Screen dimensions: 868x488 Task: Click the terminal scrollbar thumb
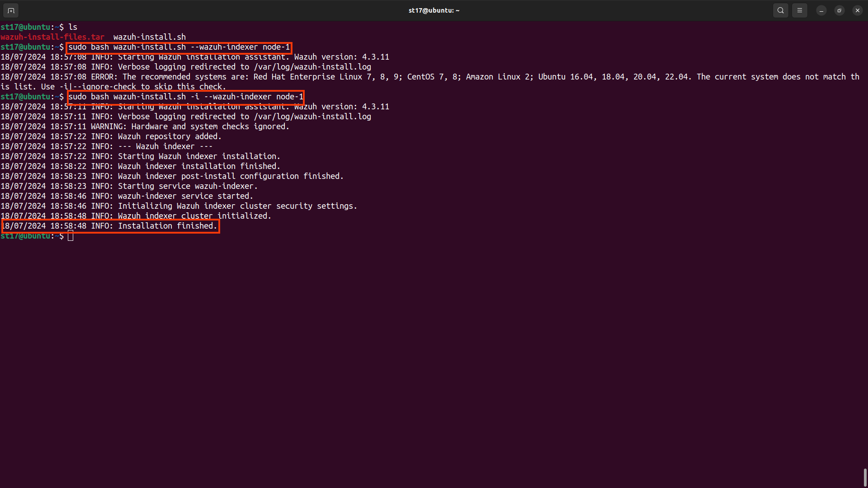pyautogui.click(x=865, y=478)
